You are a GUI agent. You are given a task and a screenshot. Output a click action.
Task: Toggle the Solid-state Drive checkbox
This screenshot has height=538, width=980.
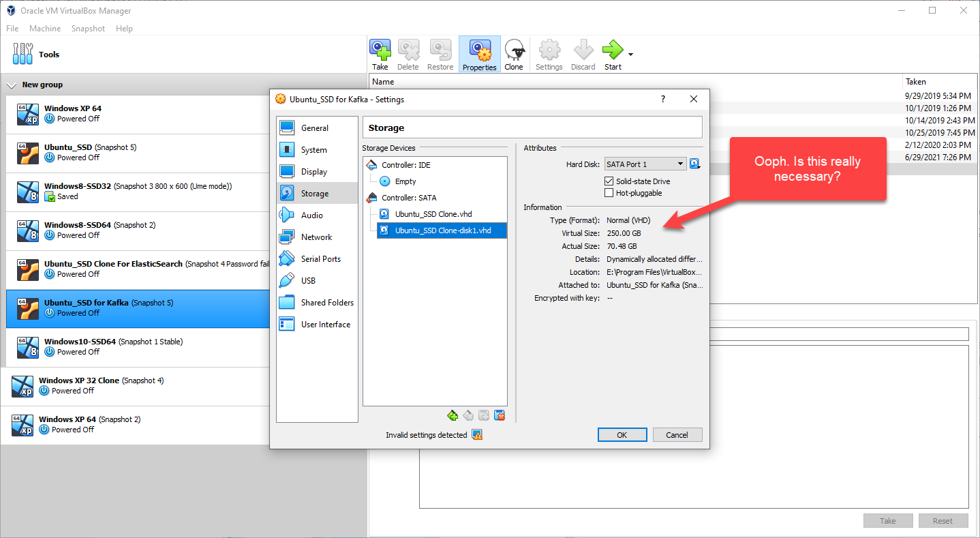(609, 181)
